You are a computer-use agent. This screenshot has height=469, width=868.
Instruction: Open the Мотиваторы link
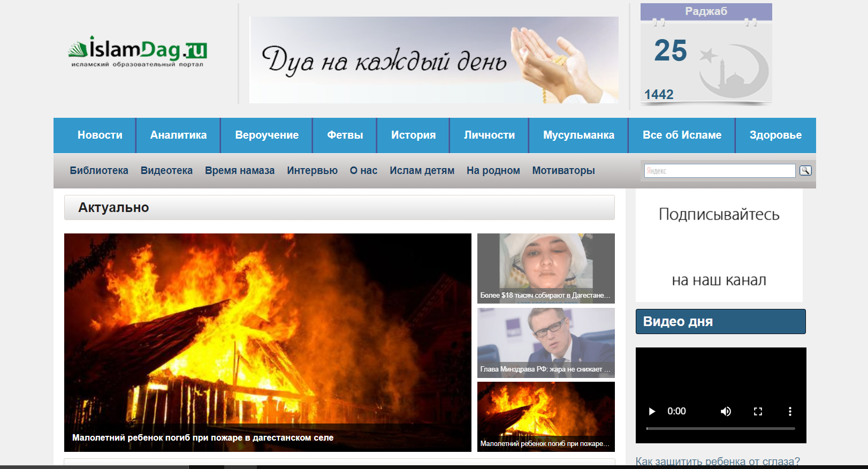pyautogui.click(x=563, y=171)
